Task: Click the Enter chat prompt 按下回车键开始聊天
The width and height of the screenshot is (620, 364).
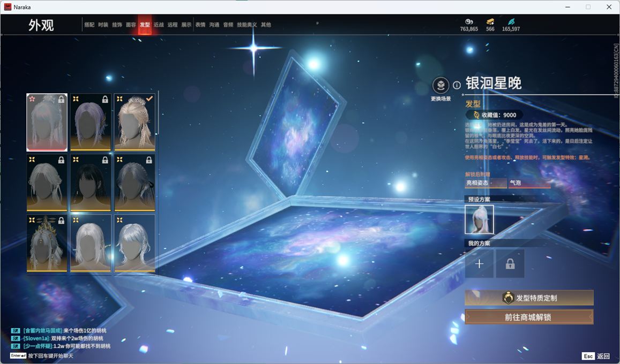Action: tap(42, 356)
